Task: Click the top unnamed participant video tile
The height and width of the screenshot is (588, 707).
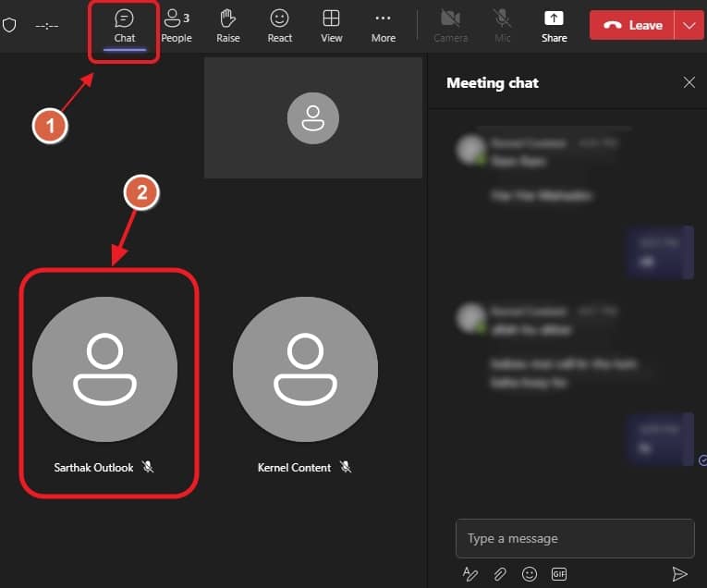Action: coord(313,117)
